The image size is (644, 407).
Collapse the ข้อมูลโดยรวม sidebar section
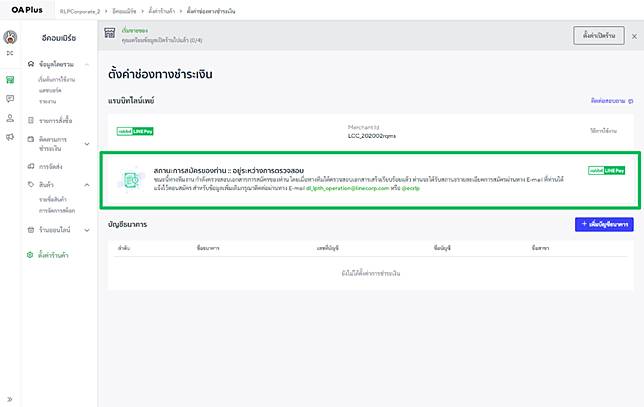(x=87, y=63)
